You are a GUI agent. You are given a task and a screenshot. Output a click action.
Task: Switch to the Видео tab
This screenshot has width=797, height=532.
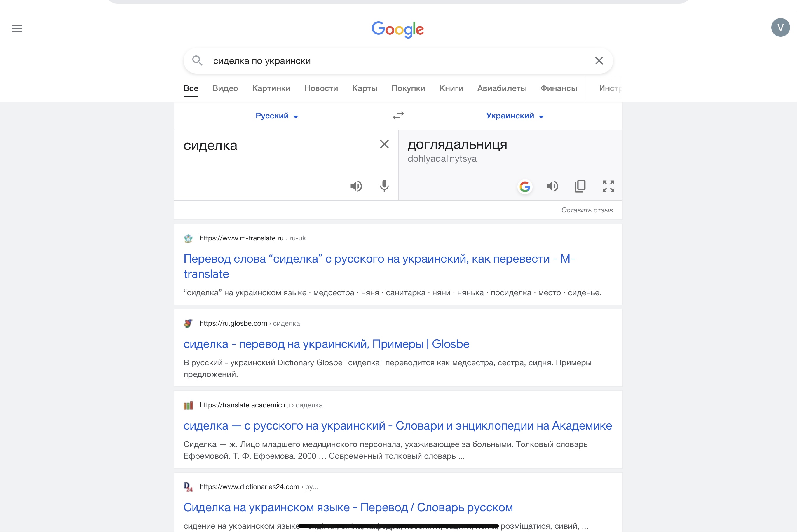coord(225,88)
